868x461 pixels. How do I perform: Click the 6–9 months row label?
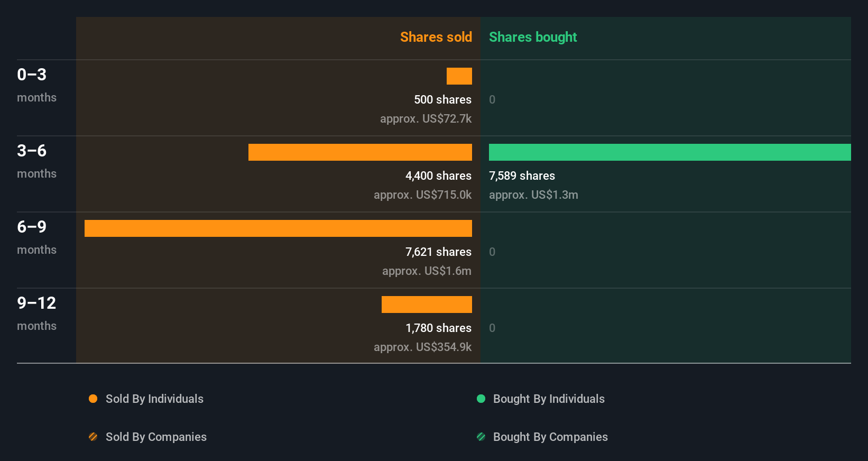36,237
